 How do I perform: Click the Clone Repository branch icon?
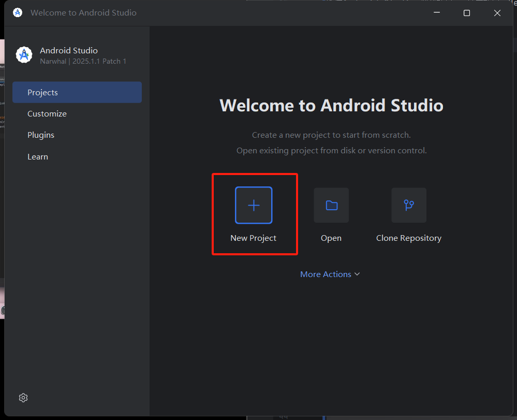click(x=409, y=205)
